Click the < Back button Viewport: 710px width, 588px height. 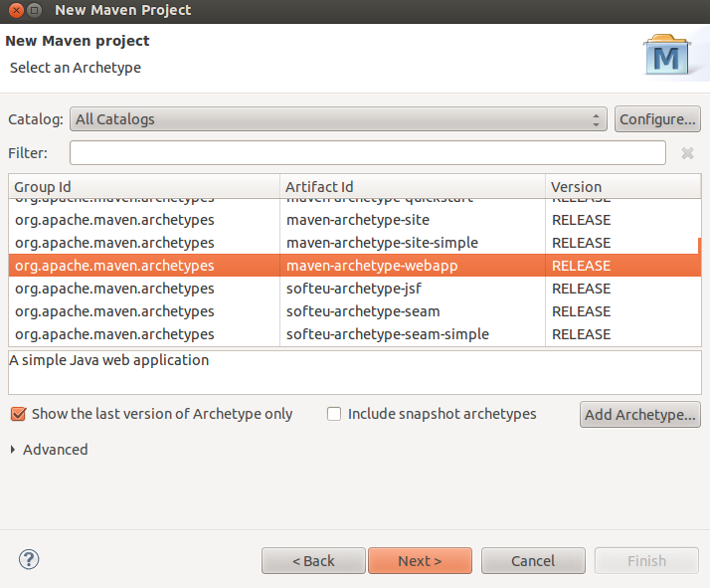tap(313, 561)
